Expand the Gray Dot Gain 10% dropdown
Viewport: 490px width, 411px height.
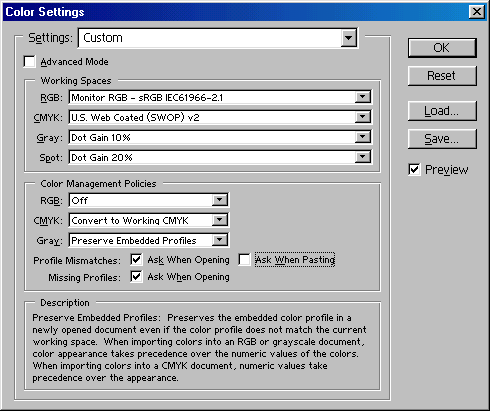tap(363, 137)
